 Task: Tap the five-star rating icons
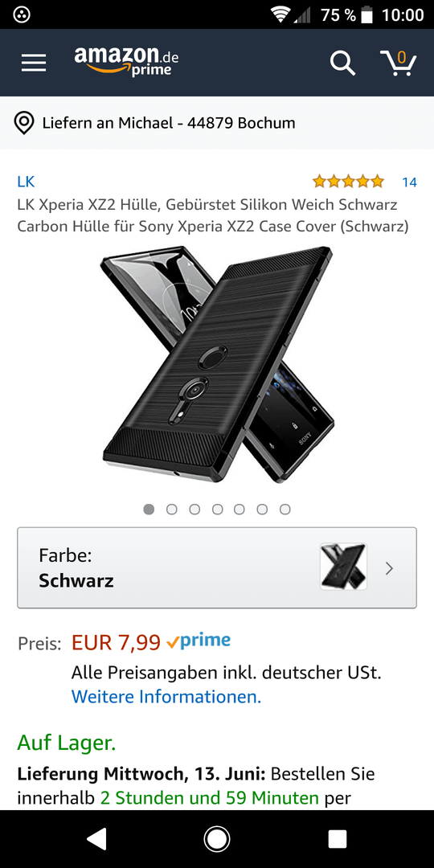click(348, 182)
